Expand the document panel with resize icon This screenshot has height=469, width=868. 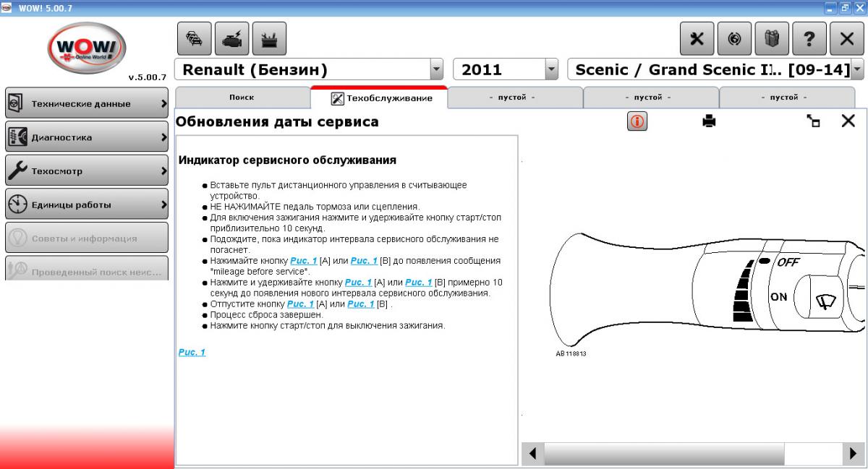coord(814,121)
